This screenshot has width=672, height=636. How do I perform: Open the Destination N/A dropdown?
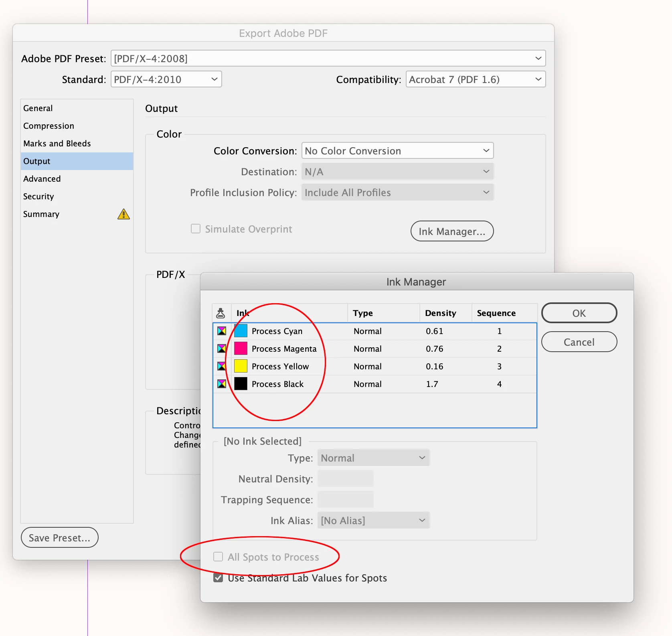pos(397,171)
